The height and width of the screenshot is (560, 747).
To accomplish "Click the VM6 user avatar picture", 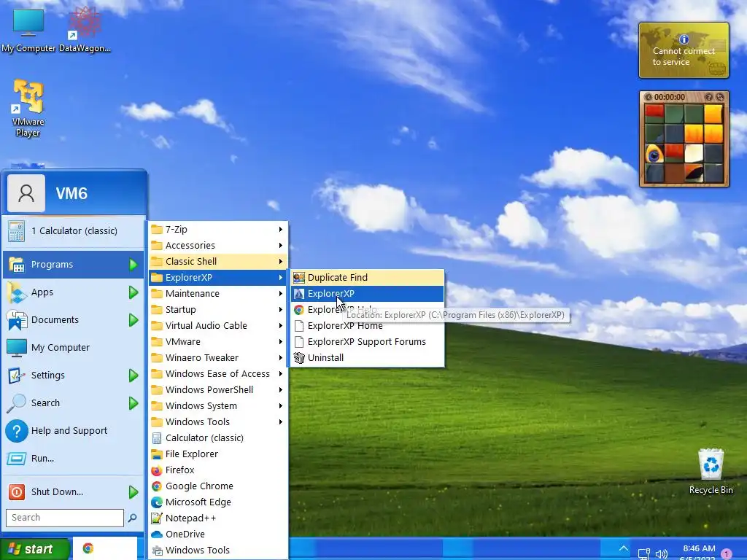I will [26, 192].
